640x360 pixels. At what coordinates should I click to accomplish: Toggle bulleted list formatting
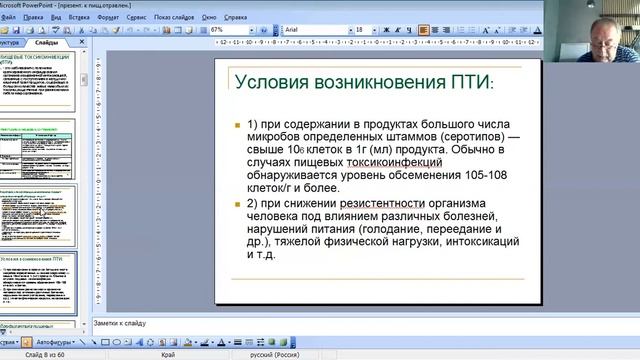(472, 30)
